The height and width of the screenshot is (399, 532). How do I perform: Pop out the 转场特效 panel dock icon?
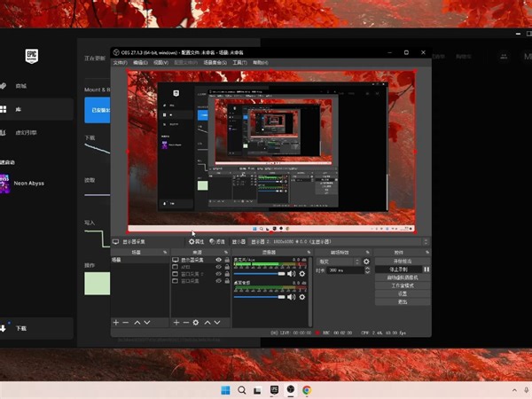tap(367, 253)
